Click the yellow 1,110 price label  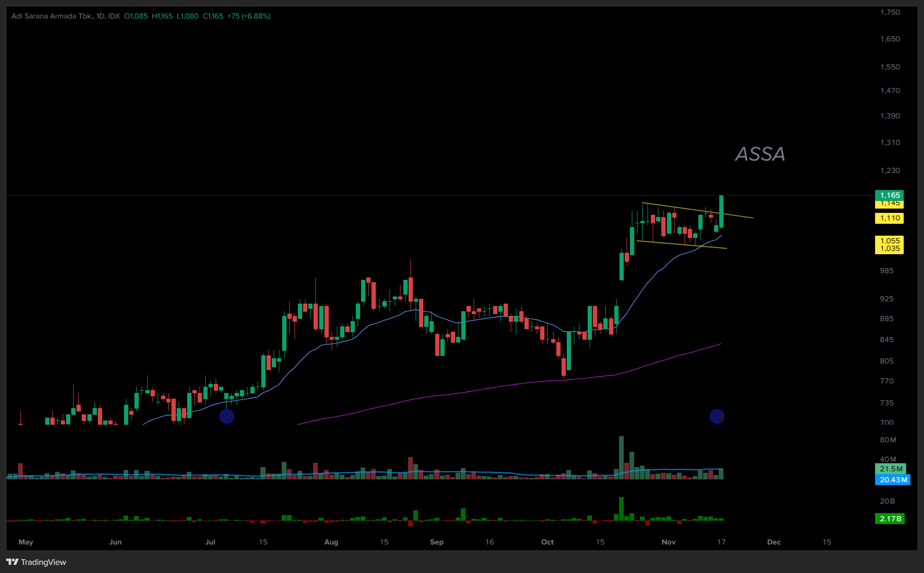[x=889, y=218]
